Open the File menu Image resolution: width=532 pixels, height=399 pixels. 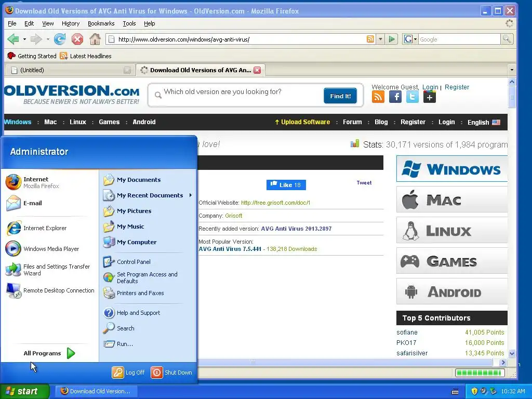tap(12, 23)
